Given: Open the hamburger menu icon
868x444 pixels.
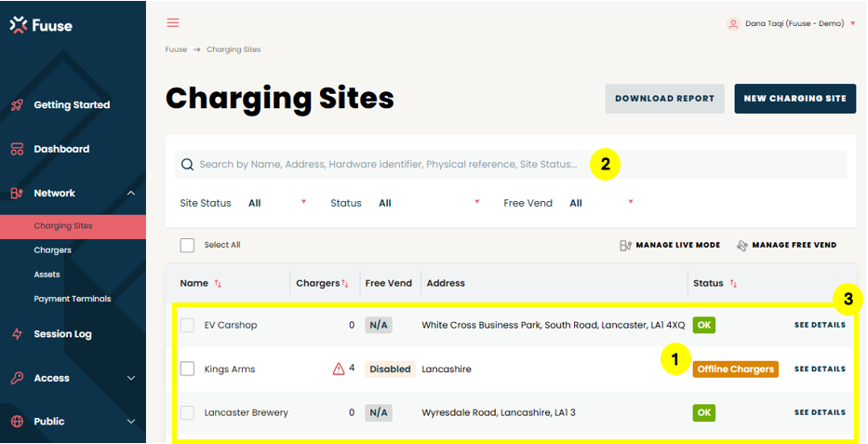Looking at the screenshot, I should [x=173, y=22].
